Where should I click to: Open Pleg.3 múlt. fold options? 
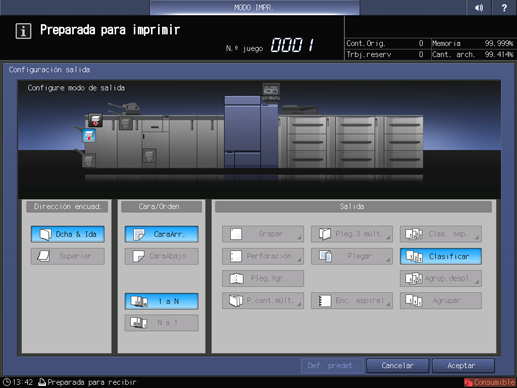[352, 234]
